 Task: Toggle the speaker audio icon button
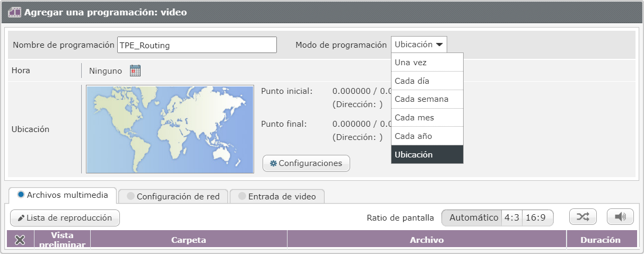(621, 217)
